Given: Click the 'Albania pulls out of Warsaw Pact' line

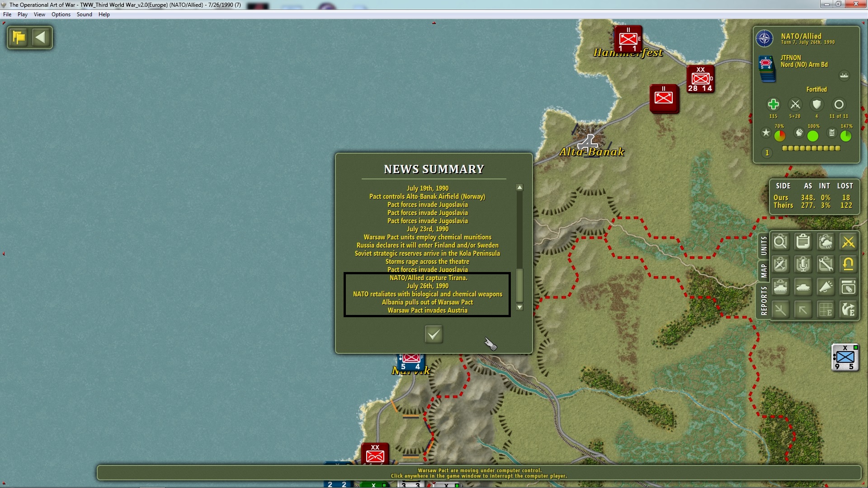Looking at the screenshot, I should [427, 302].
